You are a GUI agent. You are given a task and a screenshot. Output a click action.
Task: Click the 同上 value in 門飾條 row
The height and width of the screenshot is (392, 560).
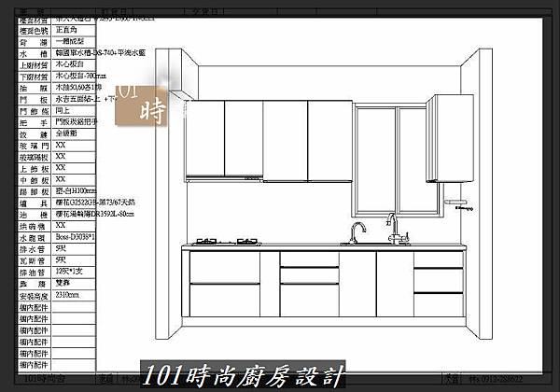(x=63, y=110)
